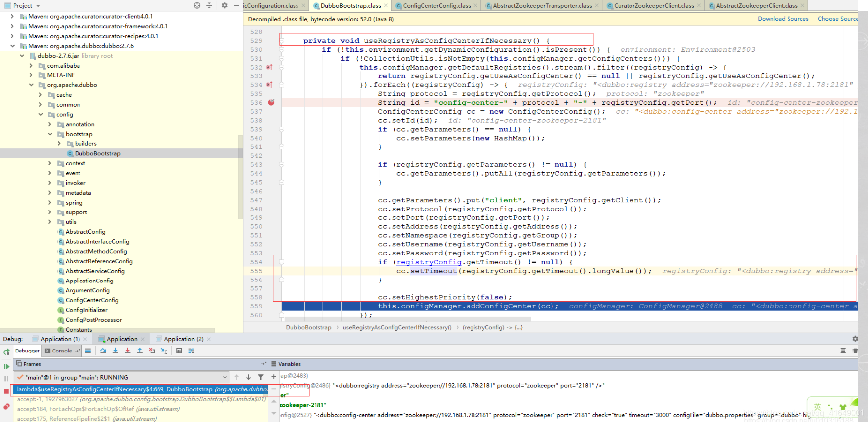
Task: Close DubboBootstrap.class tab
Action: pyautogui.click(x=386, y=6)
